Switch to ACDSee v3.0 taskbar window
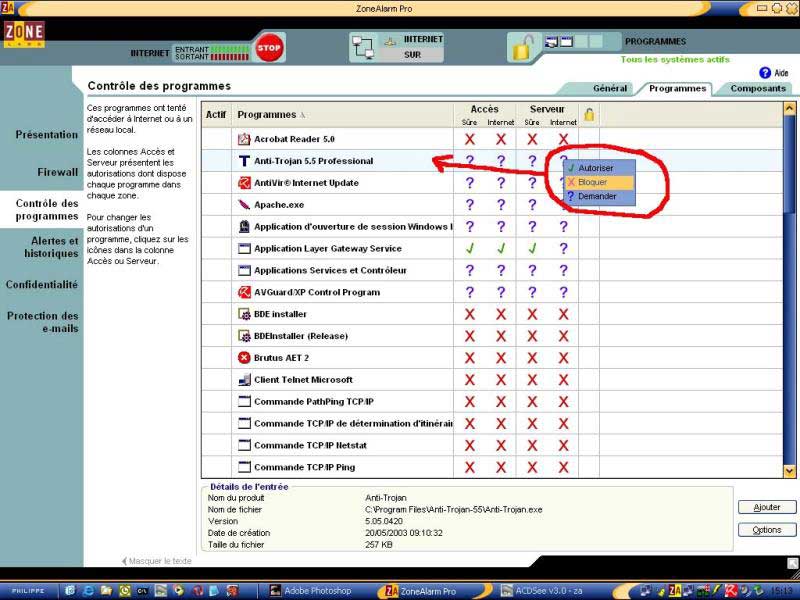Screen dimensions: 800x600 (x=542, y=591)
